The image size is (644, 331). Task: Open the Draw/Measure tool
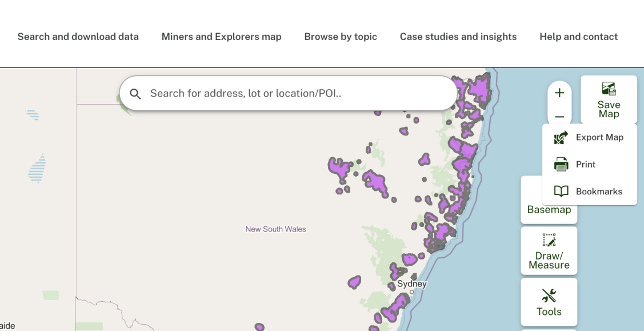coord(549,251)
